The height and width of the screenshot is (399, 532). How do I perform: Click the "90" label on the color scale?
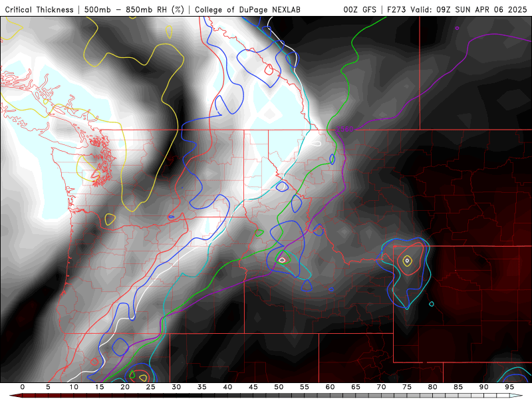click(x=484, y=387)
